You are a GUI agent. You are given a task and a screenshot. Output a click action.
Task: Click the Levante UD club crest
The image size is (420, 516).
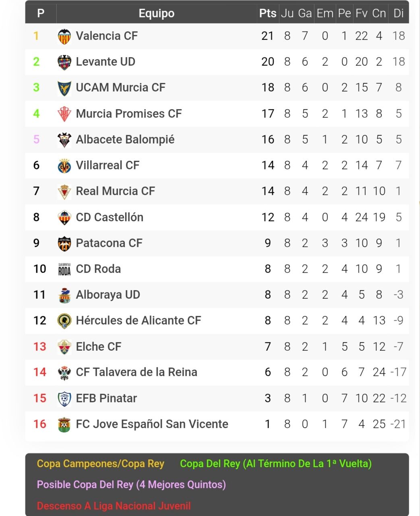(x=64, y=62)
